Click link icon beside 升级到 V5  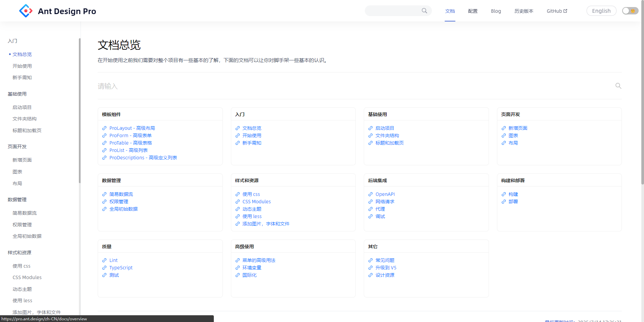370,268
